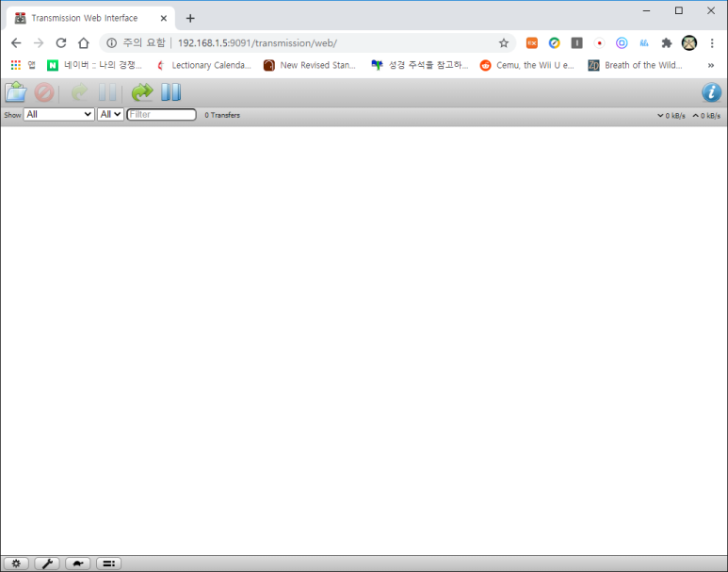Go back with browser back arrow
This screenshot has width=728, height=572.
16,43
